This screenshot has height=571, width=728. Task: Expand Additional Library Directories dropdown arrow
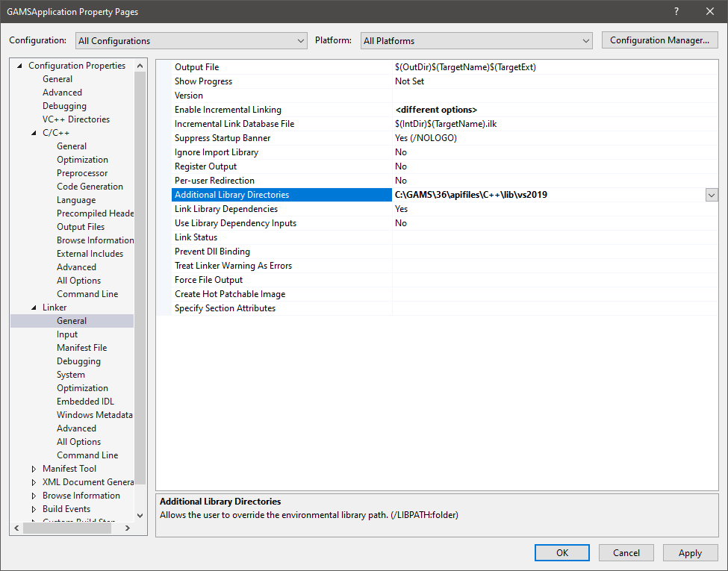(711, 195)
